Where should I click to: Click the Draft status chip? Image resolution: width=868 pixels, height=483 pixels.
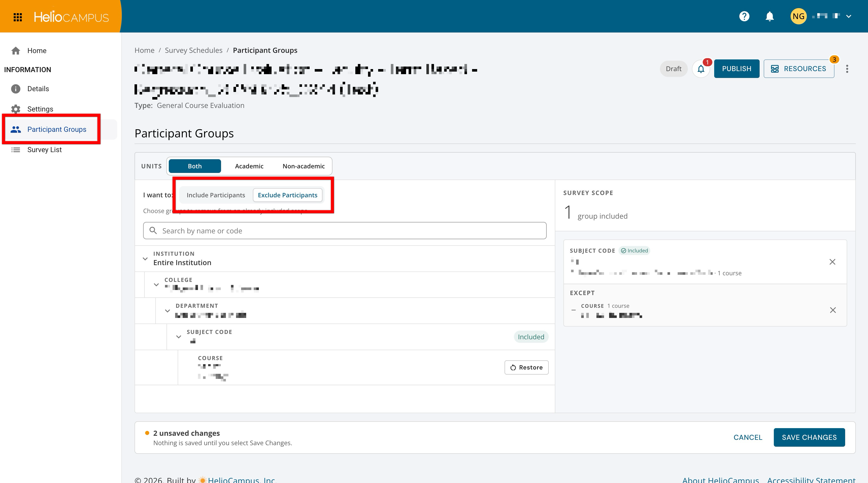(673, 69)
